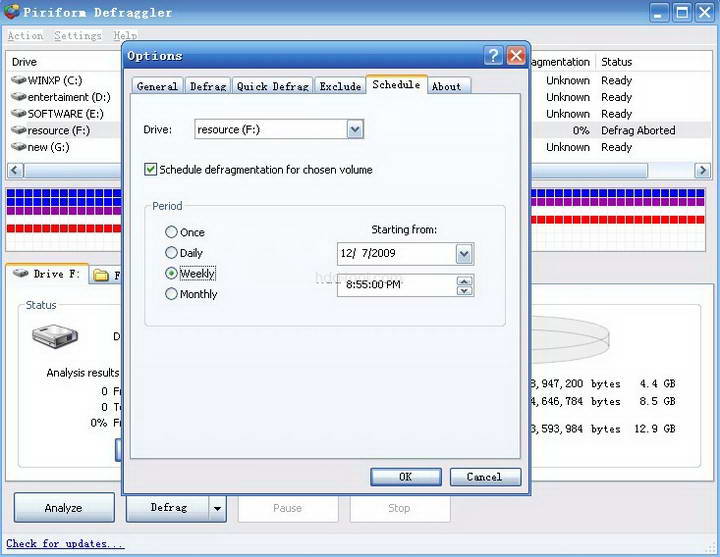Click the Pause button
720x557 pixels.
point(288,508)
